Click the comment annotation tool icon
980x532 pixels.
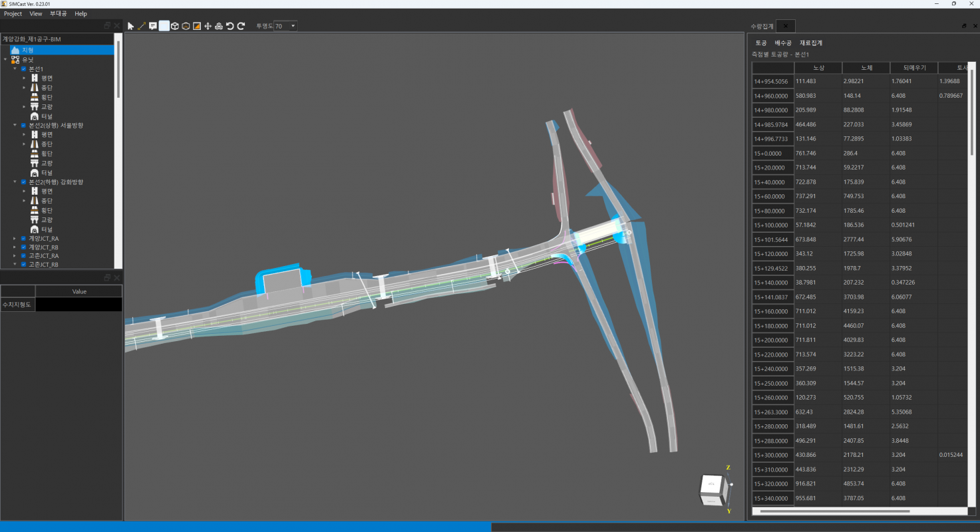152,26
